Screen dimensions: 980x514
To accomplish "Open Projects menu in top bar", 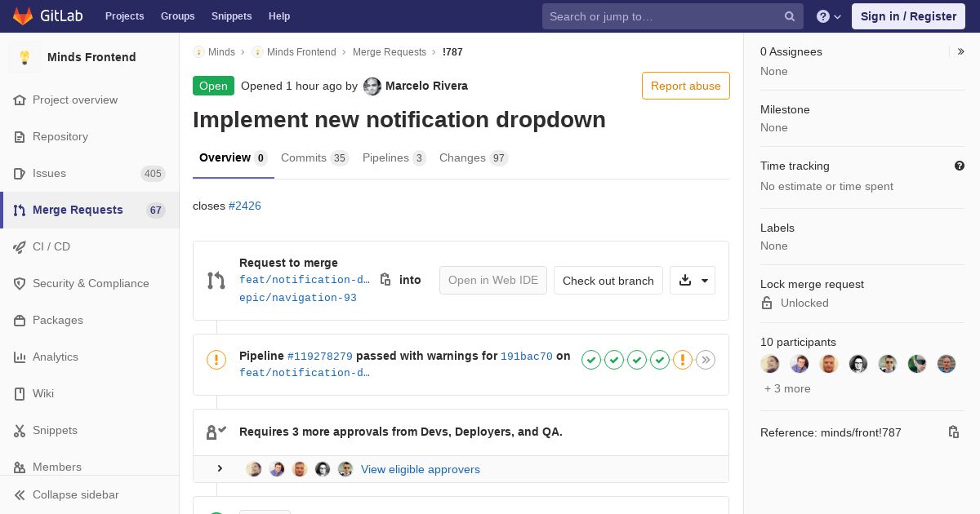I will pos(124,16).
